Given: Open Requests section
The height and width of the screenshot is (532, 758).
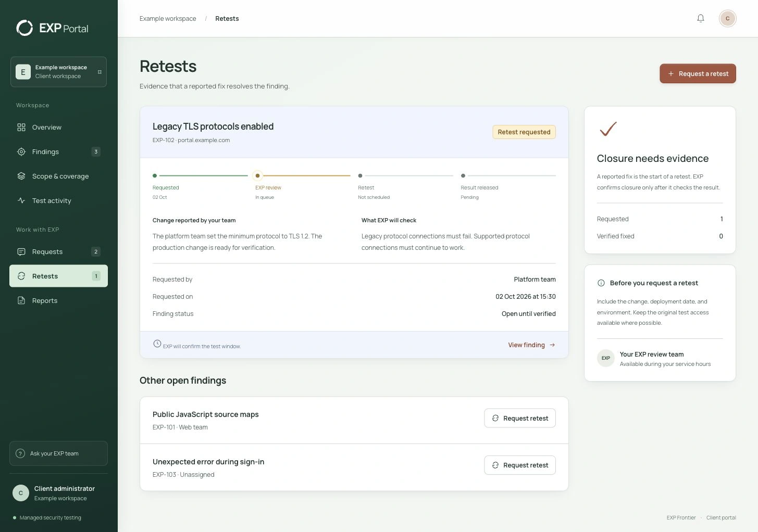Looking at the screenshot, I should pyautogui.click(x=58, y=251).
